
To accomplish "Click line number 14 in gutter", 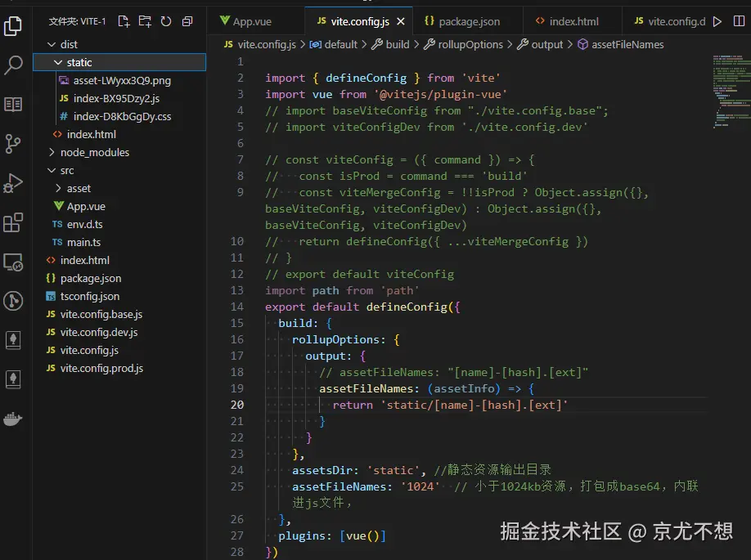I will click(237, 307).
